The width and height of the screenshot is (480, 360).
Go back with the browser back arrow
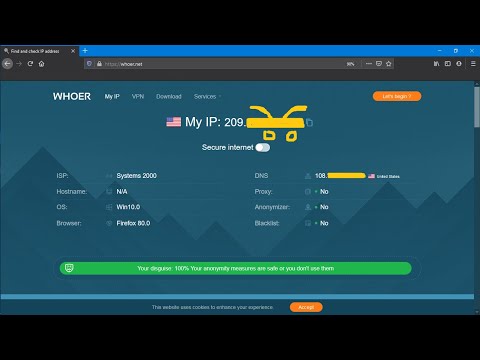click(x=8, y=63)
